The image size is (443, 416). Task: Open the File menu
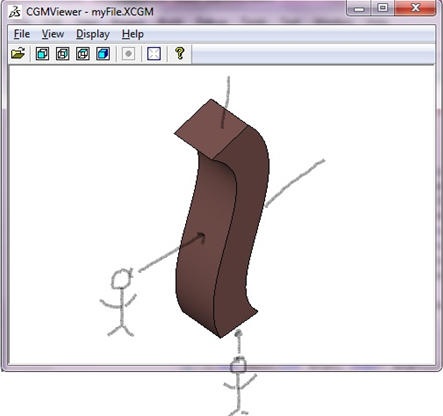tap(22, 34)
